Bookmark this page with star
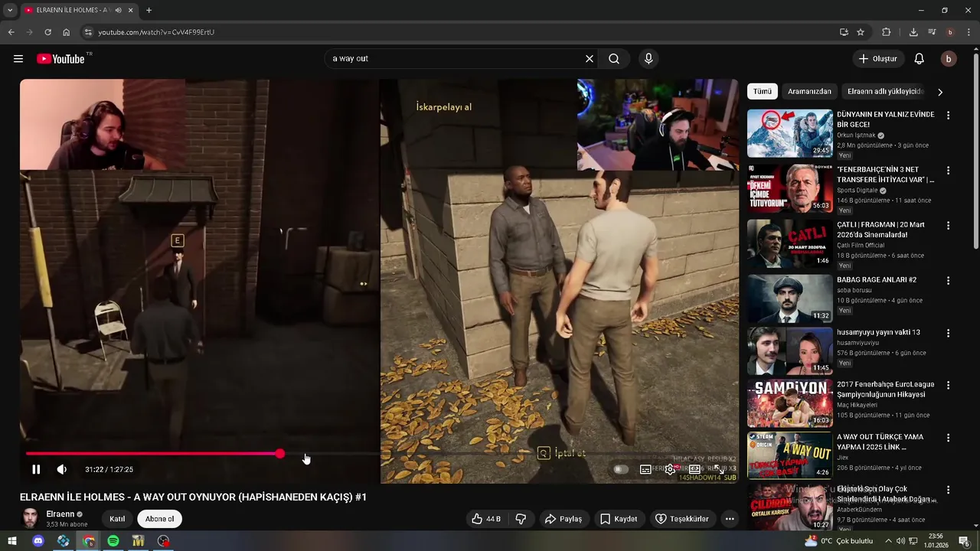This screenshot has width=980, height=551. tap(861, 32)
